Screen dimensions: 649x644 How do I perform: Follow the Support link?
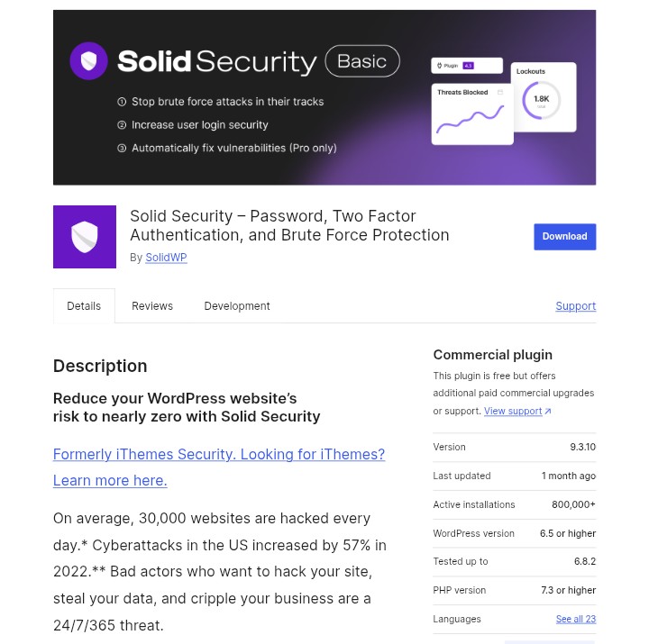click(575, 306)
